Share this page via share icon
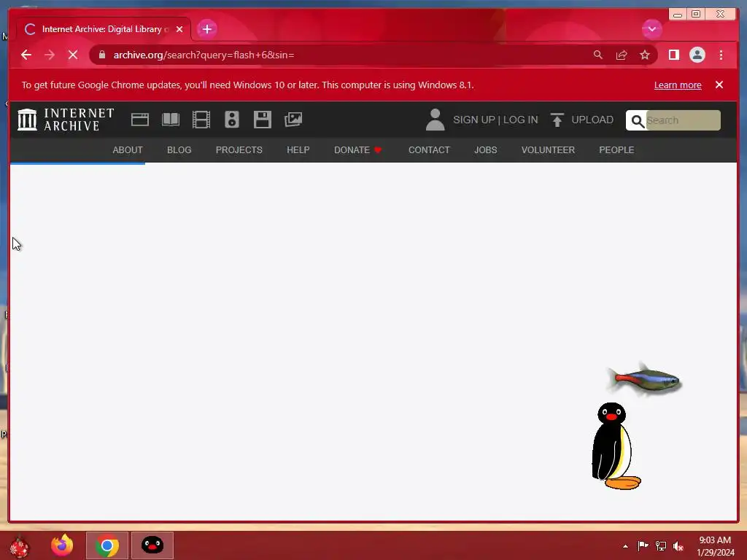 (x=622, y=55)
